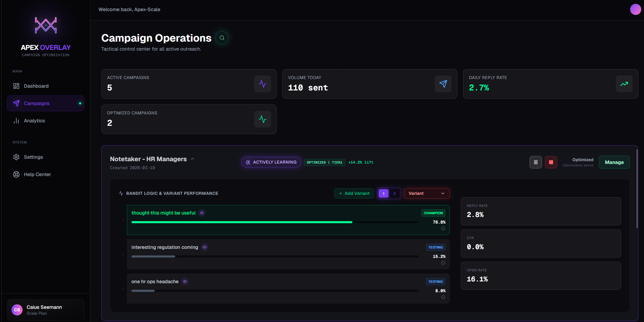Viewport: 644px width, 322px height.
Task: Switch to variant page 2
Action: [394, 193]
